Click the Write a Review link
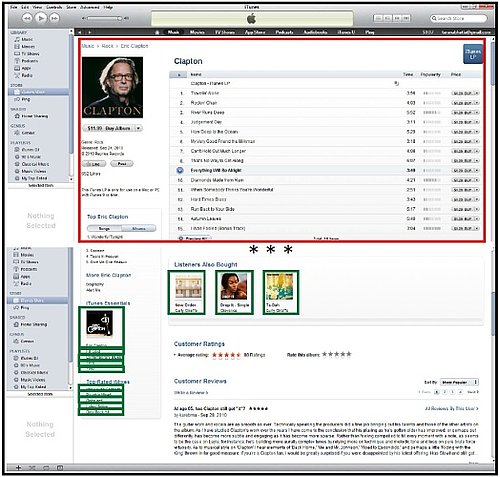Screen dimensions: 500x477 191,392
